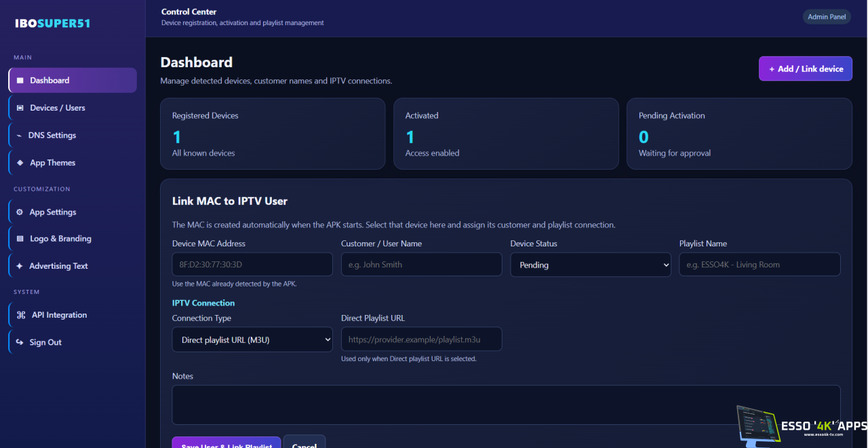This screenshot has height=448, width=868.
Task: Open Logo & Branding section
Action: [73, 239]
